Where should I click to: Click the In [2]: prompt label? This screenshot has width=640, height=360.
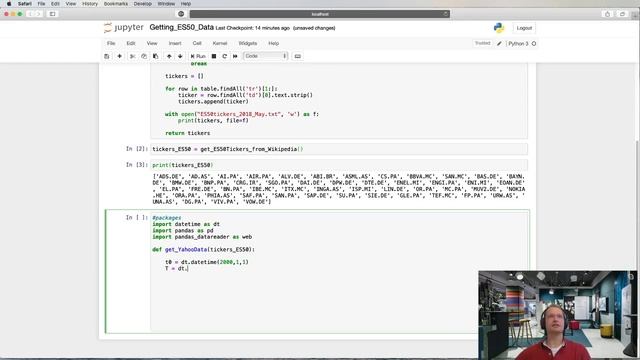(137, 149)
